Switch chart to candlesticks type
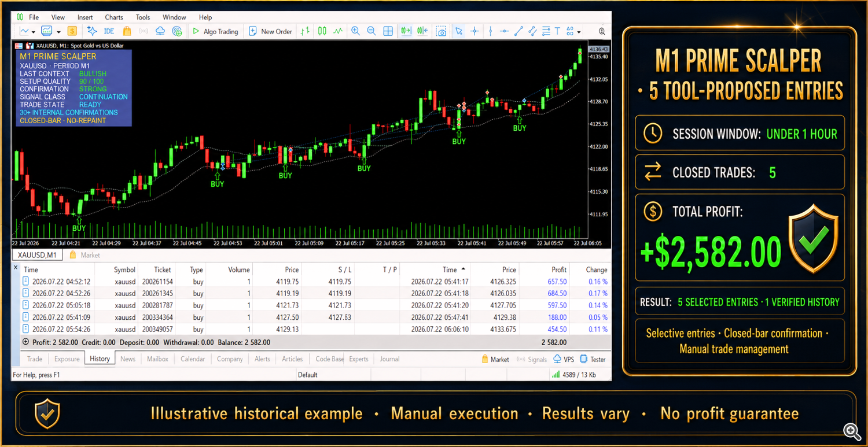Image resolution: width=868 pixels, height=447 pixels. (x=322, y=31)
